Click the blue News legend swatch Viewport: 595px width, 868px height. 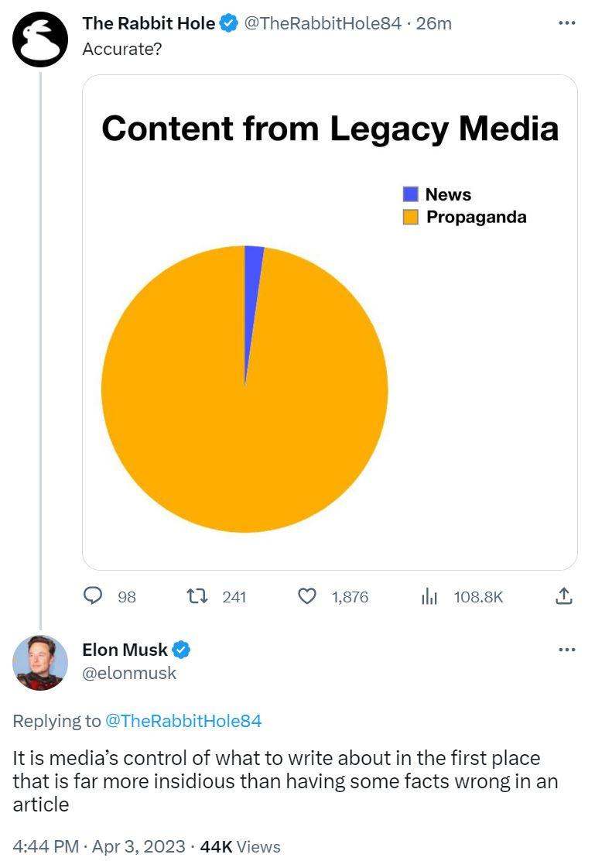(411, 194)
